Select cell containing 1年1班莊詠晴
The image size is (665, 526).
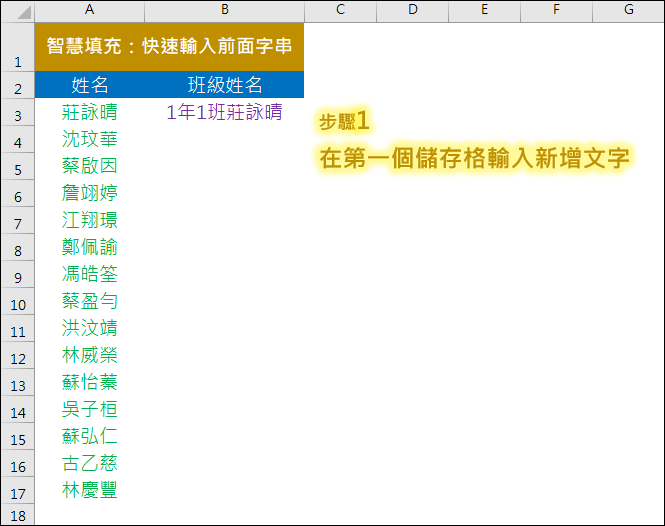click(224, 112)
